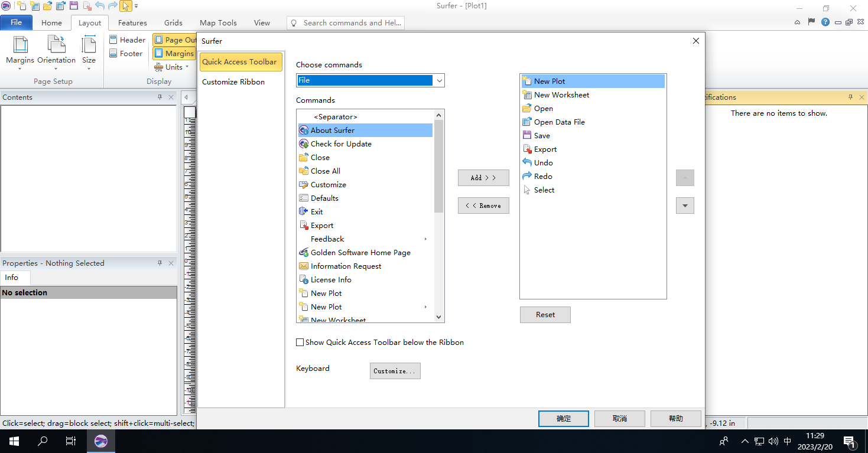Viewport: 868px width, 453px height.
Task: Confirm with the 确定 button
Action: [564, 418]
